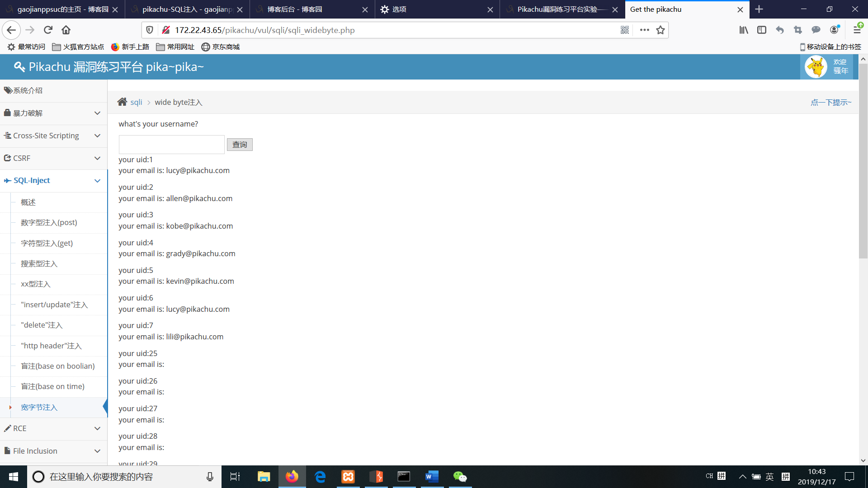This screenshot has width=868, height=488.
Task: Open the QR code icon in address bar
Action: 625,30
